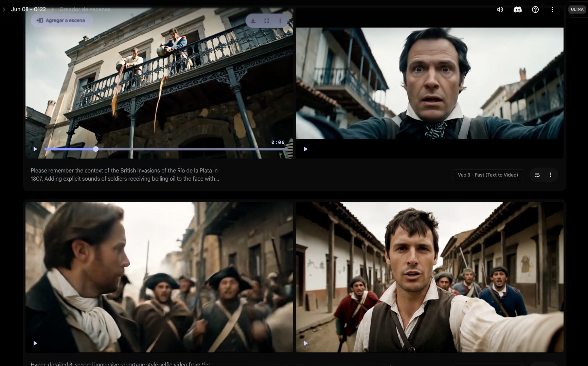Play the close-up startled man video

point(305,149)
